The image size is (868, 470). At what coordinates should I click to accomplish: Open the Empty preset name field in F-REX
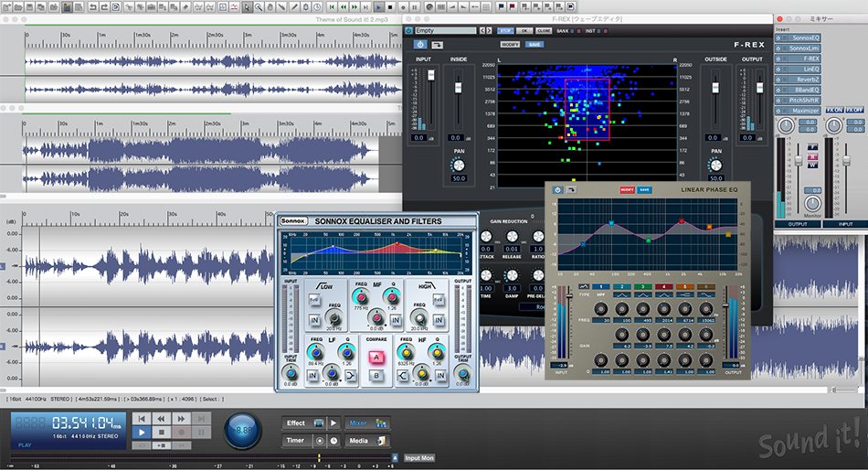pos(445,31)
